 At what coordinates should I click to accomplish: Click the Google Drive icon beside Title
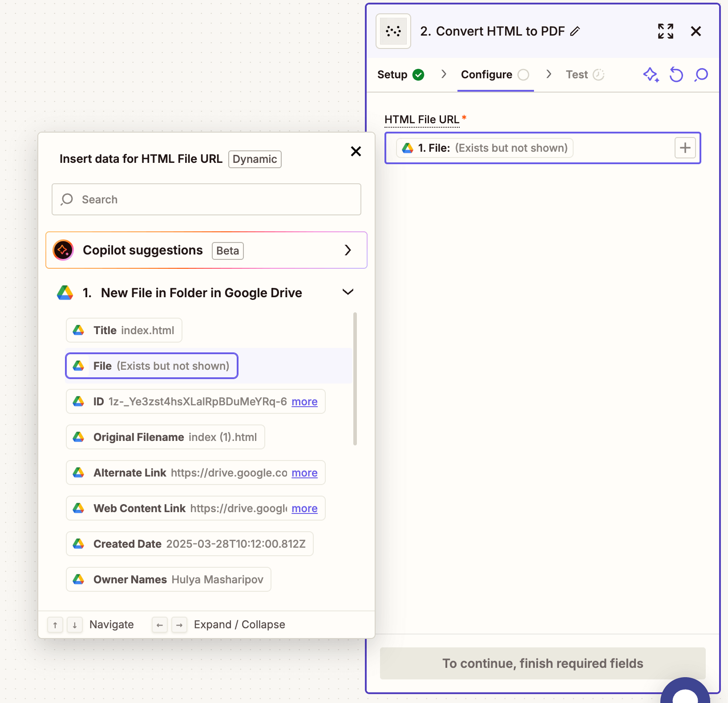pyautogui.click(x=79, y=330)
